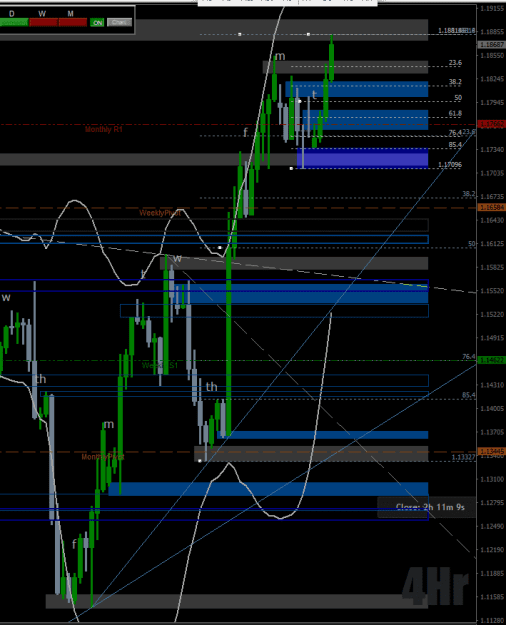Click 1.14005 on the price scale
Screen dimensions: 506x625
(492, 409)
